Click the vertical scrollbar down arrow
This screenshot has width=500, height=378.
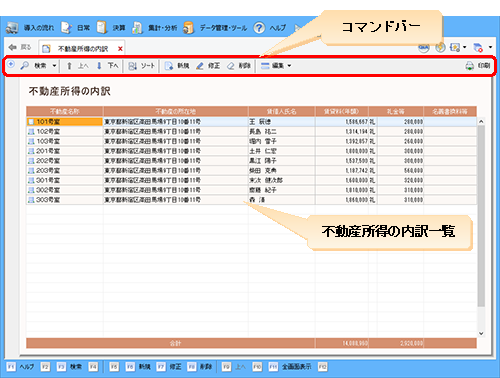[481, 333]
